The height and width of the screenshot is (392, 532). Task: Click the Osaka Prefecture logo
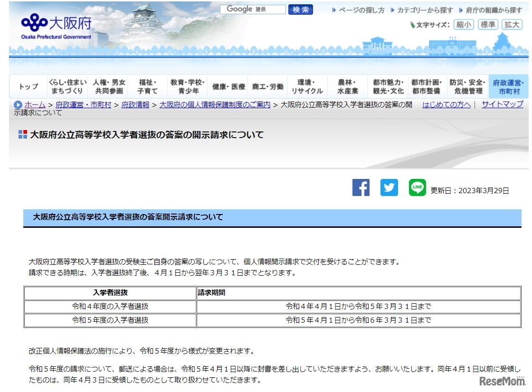coord(56,26)
